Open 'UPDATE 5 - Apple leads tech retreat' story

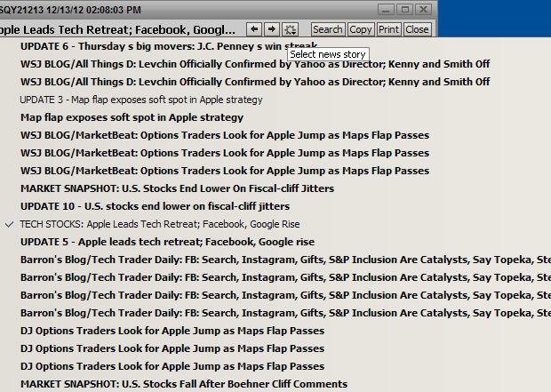(167, 242)
